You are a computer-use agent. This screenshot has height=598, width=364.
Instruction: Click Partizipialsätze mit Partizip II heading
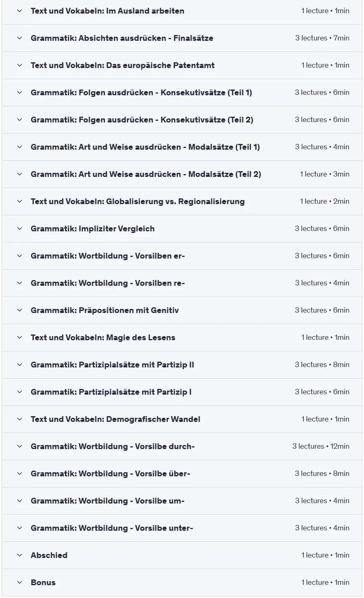click(113, 365)
